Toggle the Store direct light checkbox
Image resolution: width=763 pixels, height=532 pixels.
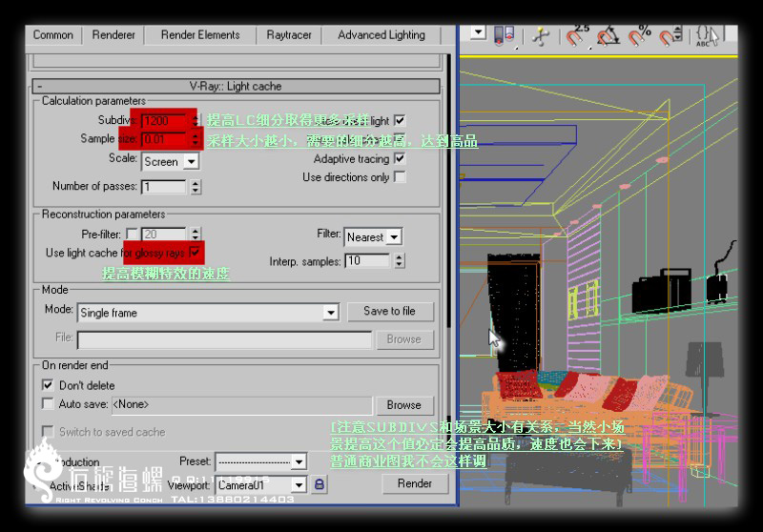click(400, 120)
